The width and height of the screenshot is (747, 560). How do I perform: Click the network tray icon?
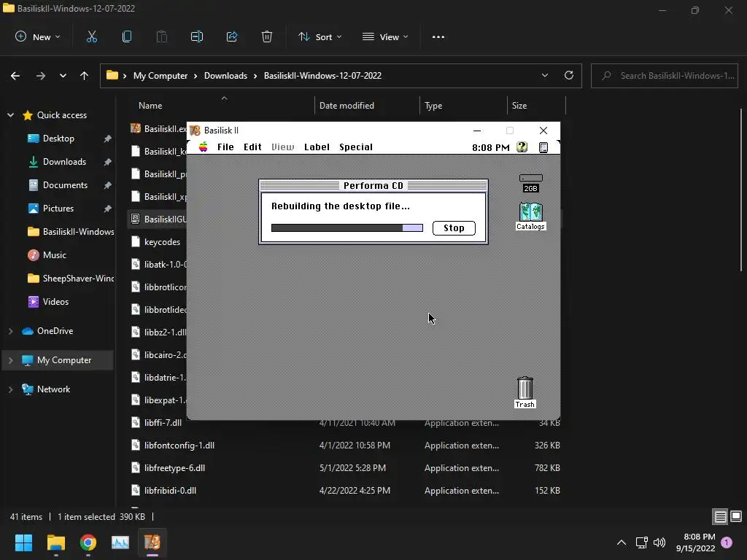(x=641, y=542)
